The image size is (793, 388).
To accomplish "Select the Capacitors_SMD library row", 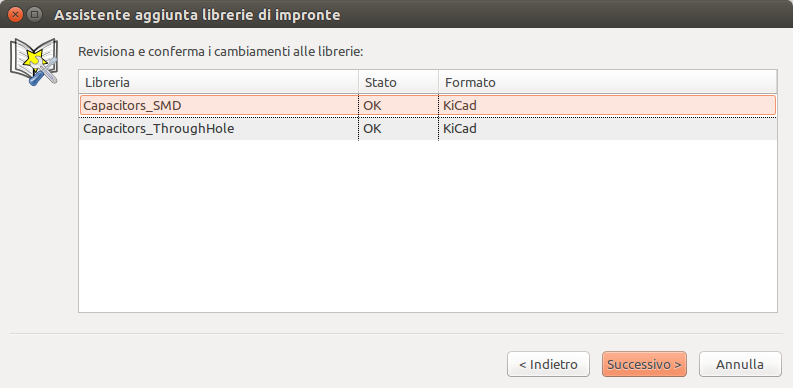I will pos(427,105).
